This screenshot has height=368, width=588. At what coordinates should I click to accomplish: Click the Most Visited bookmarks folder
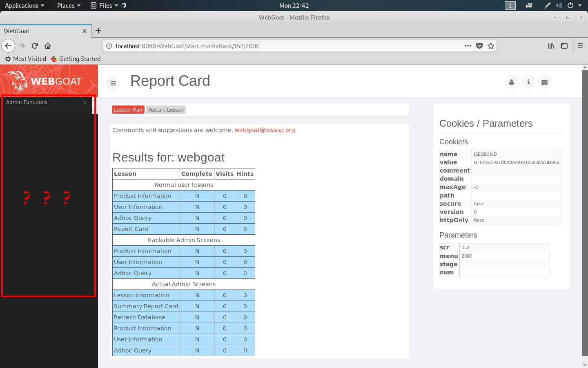(x=25, y=59)
